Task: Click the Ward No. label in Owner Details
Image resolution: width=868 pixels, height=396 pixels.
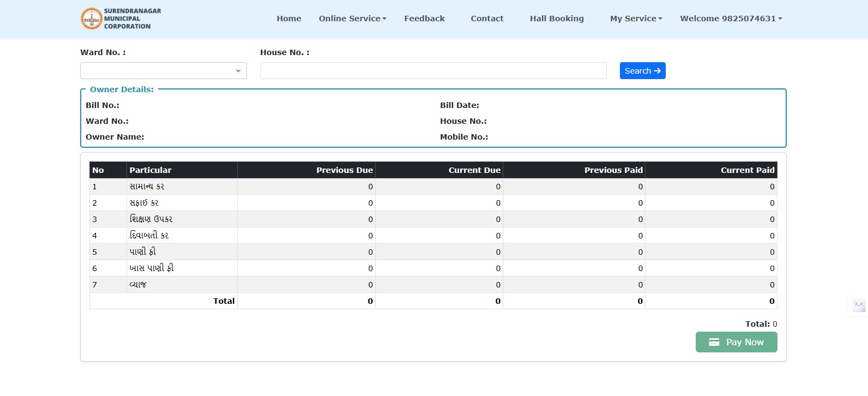Action: tap(107, 121)
